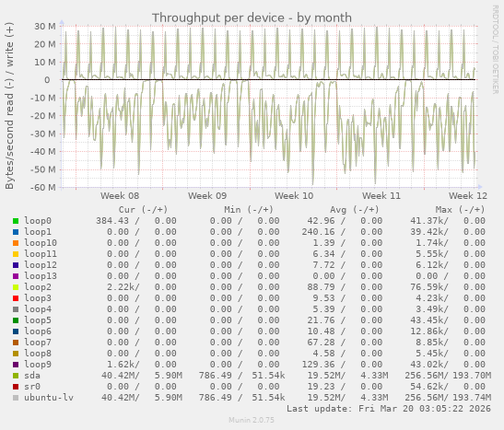Click the 'Cur (-/+)' column header

coord(143,210)
